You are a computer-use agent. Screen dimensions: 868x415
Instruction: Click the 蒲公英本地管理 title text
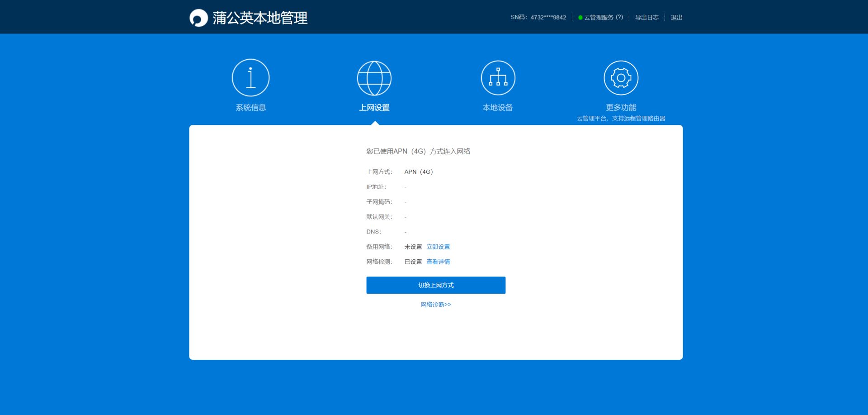(x=260, y=18)
